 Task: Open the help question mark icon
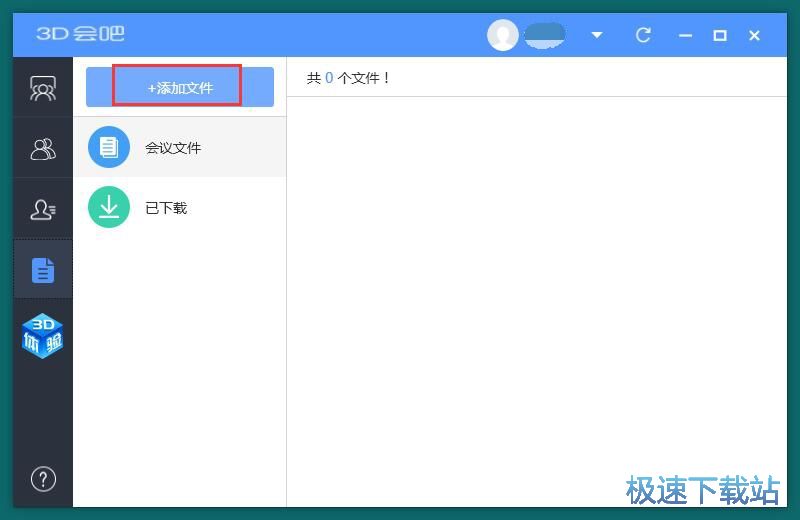click(43, 479)
